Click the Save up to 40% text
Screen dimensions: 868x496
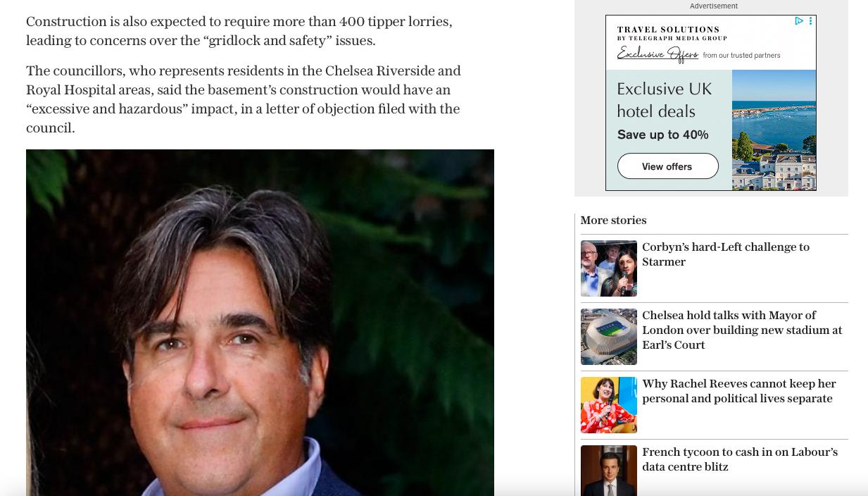point(663,135)
